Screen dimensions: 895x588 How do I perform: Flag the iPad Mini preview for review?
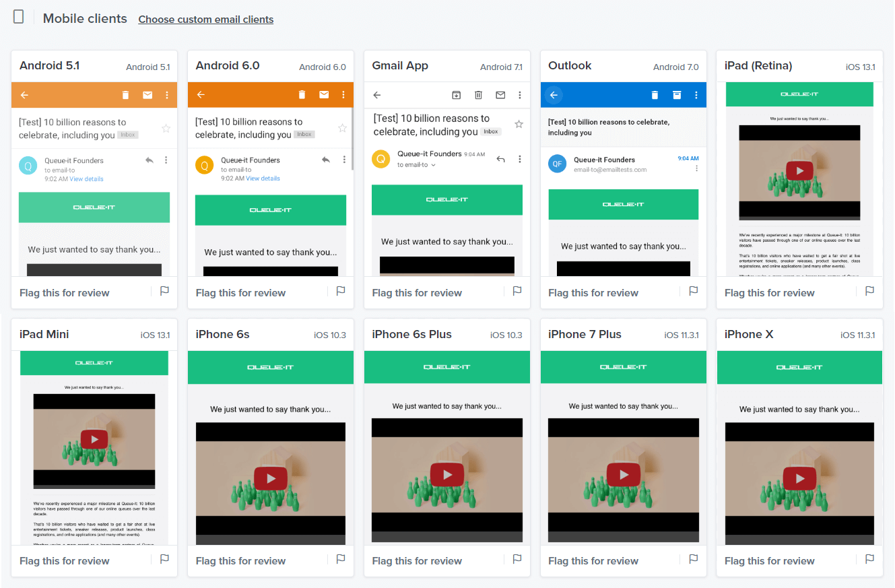(164, 559)
